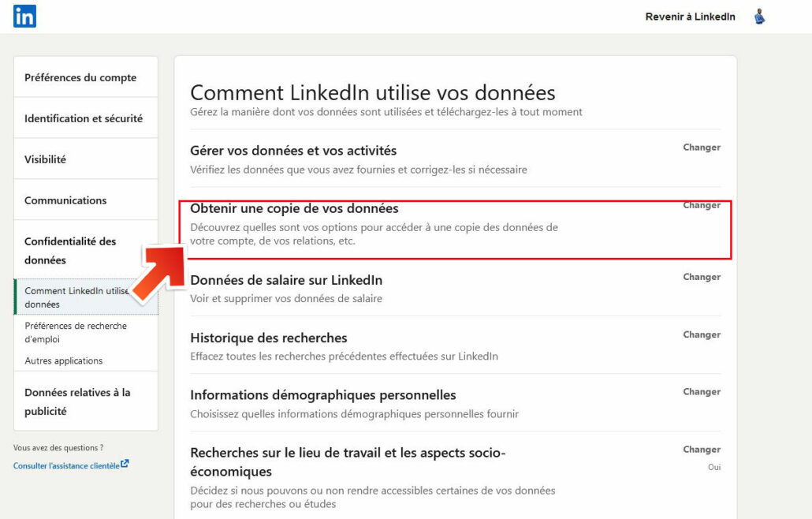Click description Décidez si nous pouvons ou non
Screen dimensions: 812x519
(372, 497)
